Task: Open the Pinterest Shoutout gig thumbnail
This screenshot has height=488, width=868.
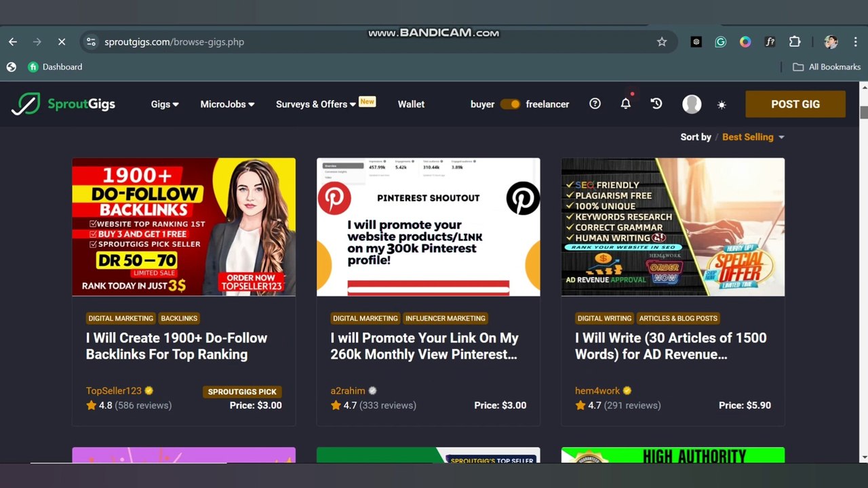Action: pos(429,227)
